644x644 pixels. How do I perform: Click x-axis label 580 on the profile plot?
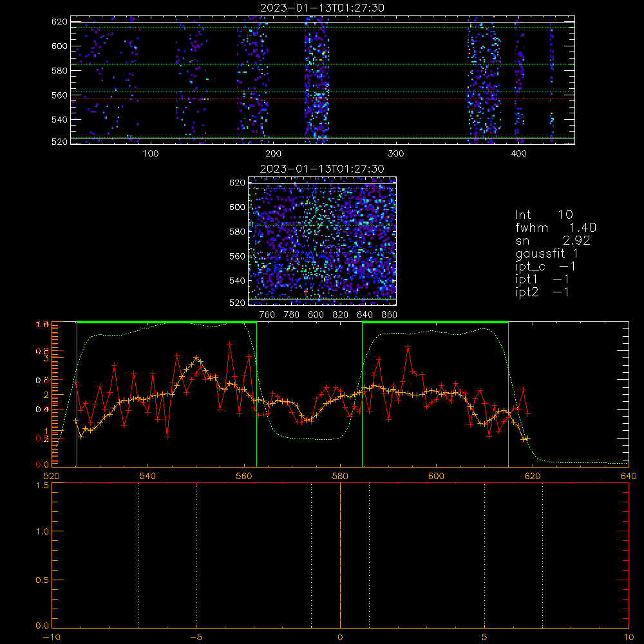click(340, 477)
